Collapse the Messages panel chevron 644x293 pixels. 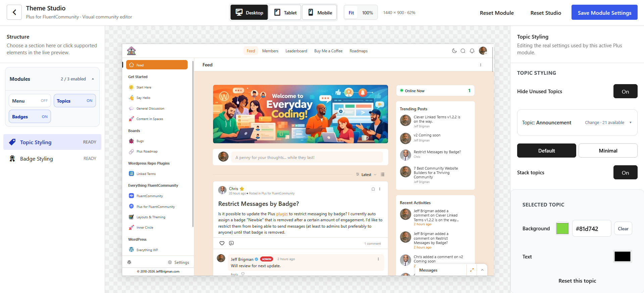[482, 270]
